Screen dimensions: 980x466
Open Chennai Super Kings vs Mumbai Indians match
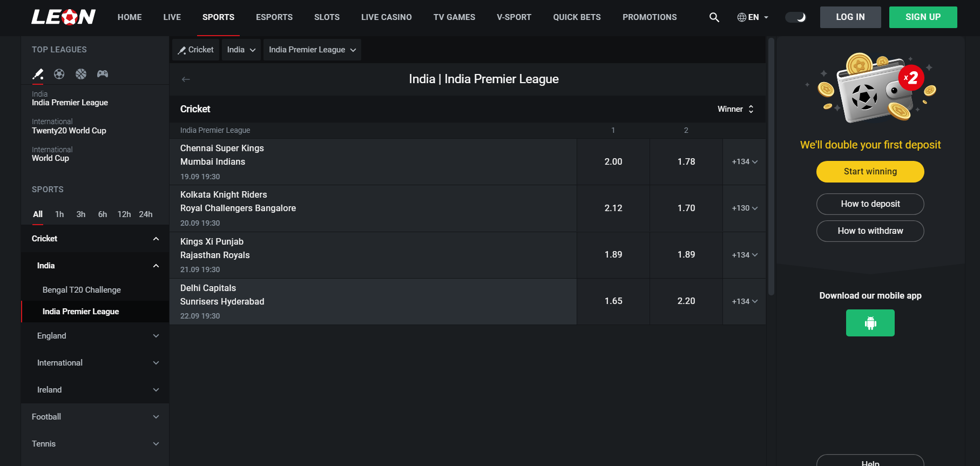pos(373,162)
